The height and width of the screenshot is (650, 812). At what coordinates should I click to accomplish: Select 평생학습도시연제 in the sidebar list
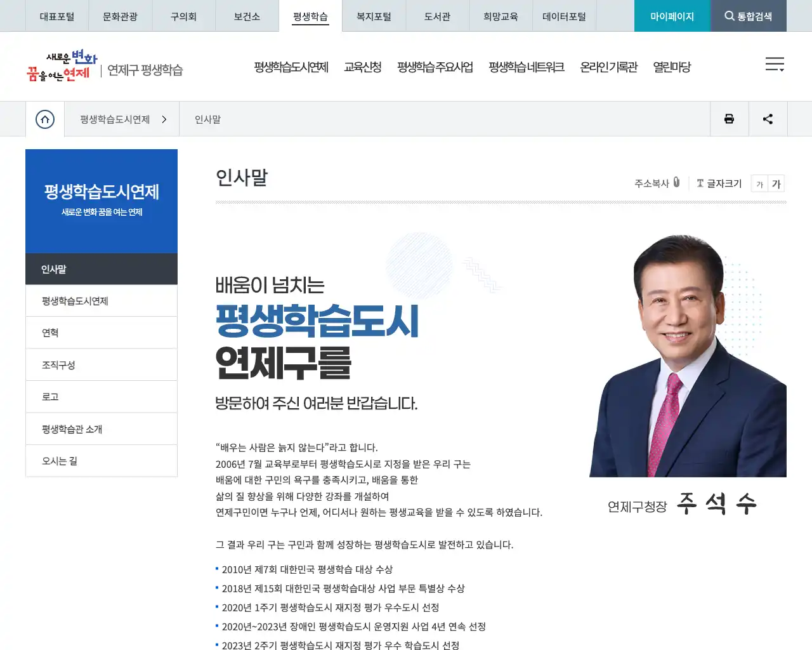[101, 301]
